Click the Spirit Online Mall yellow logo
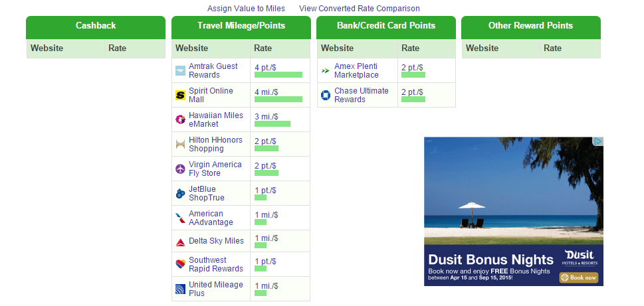 (180, 95)
